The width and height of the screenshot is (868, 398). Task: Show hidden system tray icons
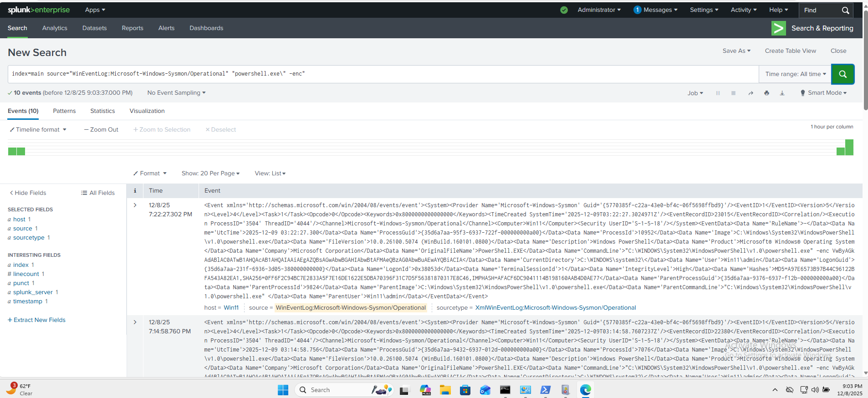pos(775,390)
